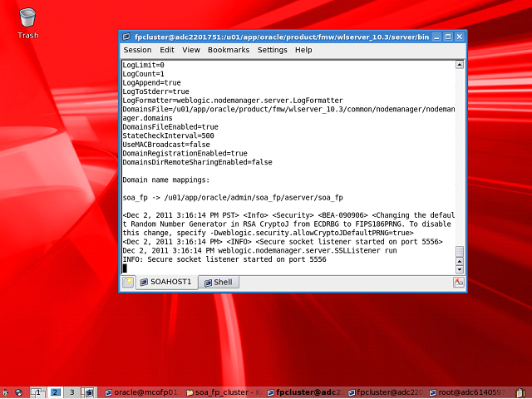This screenshot has height=399, width=532.
Task: Click the second up arrow above the scrollbar's down arrow
Action: (x=460, y=261)
